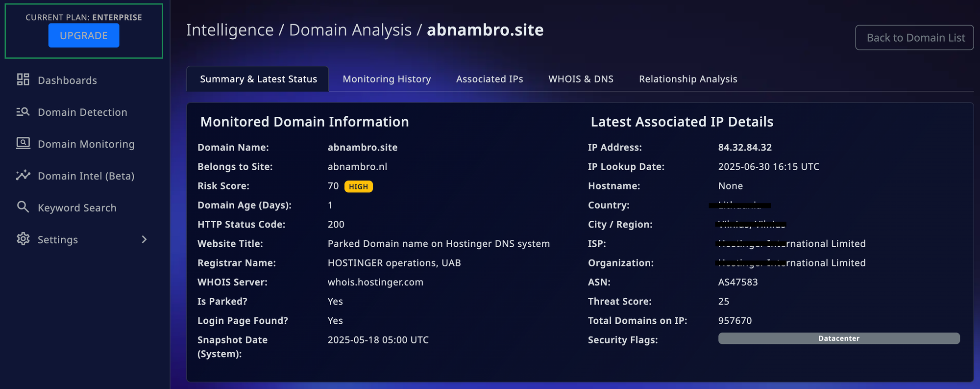Open Domain Detection in the sidebar

[82, 112]
